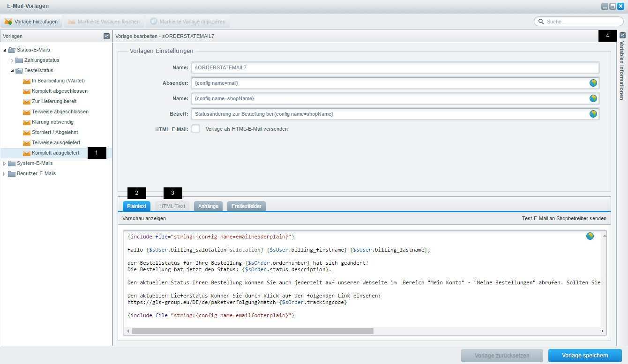Click Vorlage speichern button
This screenshot has height=364, width=628.
(584, 356)
